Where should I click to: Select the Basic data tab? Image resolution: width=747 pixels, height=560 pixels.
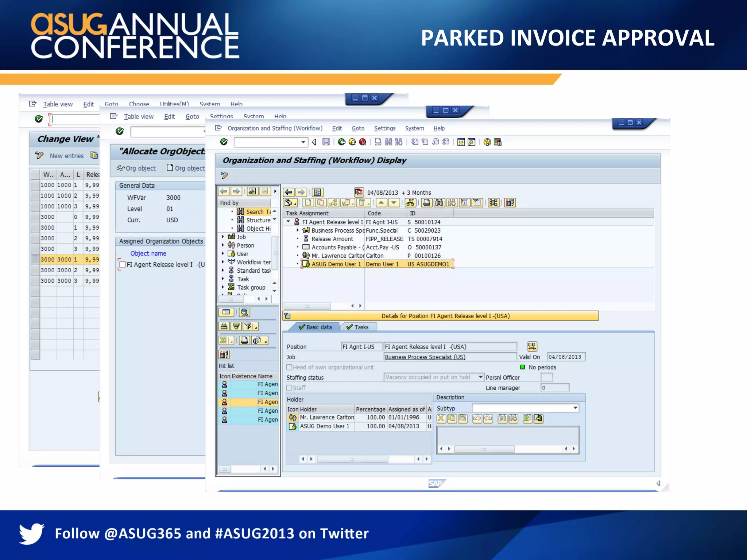tap(315, 327)
